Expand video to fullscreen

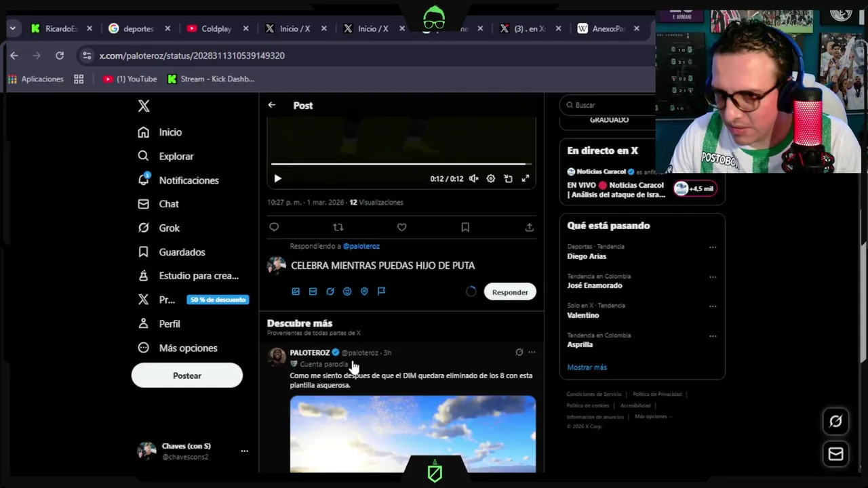(x=526, y=178)
